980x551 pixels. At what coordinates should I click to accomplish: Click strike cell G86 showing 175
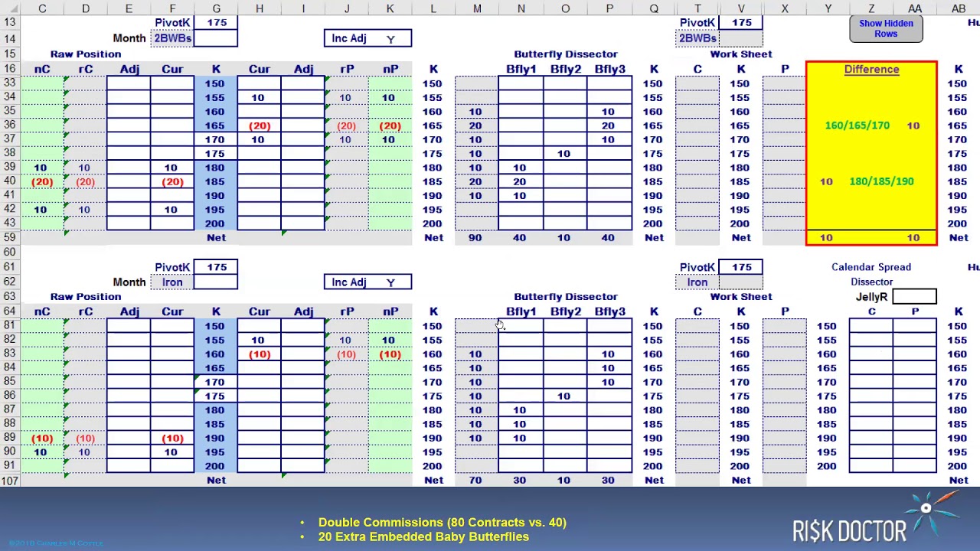coord(216,396)
